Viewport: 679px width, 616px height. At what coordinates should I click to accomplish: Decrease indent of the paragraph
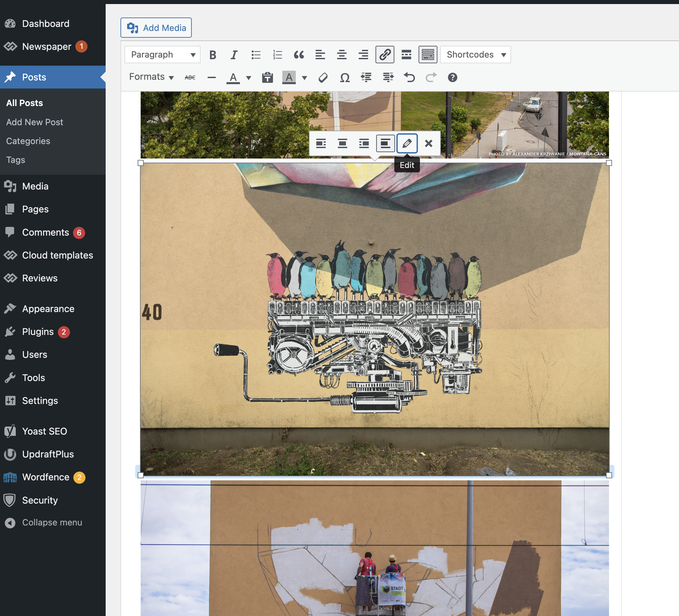point(366,77)
